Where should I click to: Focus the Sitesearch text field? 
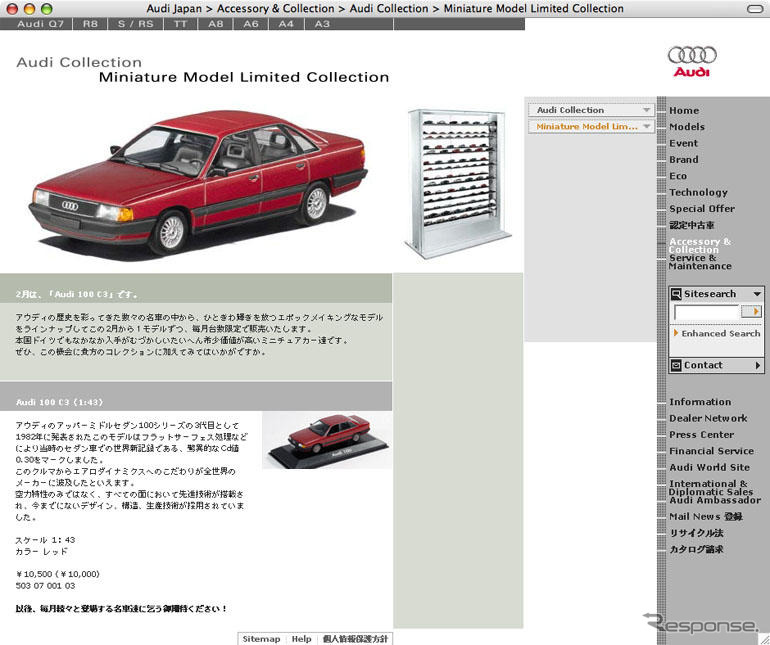706,312
